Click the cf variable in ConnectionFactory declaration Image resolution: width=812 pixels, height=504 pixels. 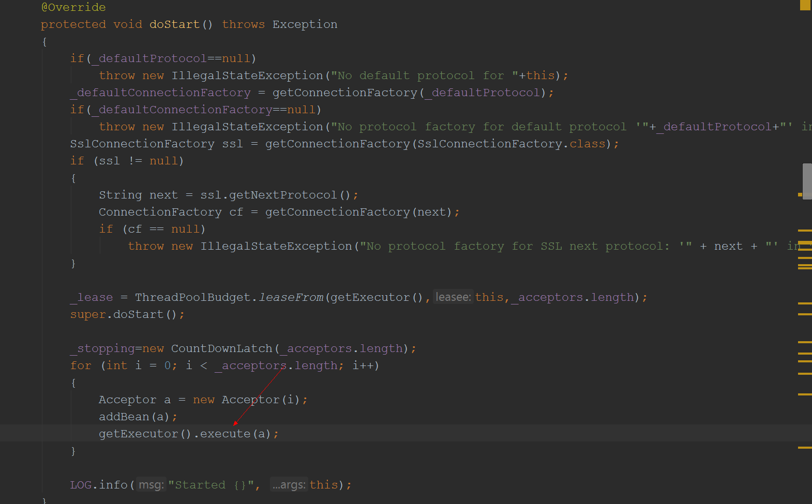(236, 212)
